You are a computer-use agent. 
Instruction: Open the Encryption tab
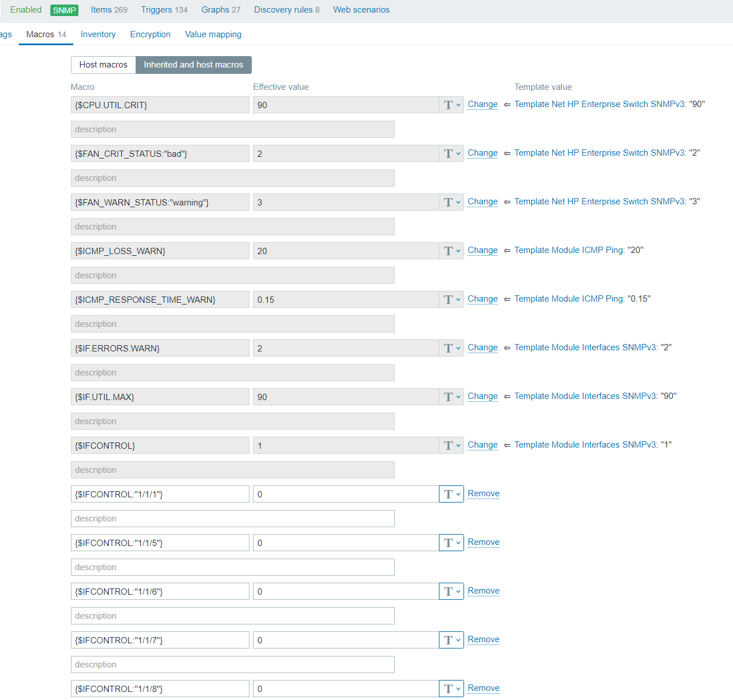coord(150,34)
